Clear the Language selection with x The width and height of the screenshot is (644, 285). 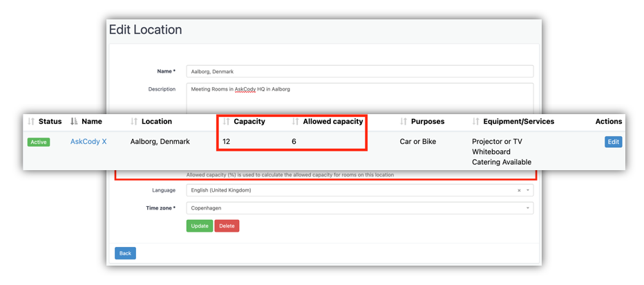point(519,190)
